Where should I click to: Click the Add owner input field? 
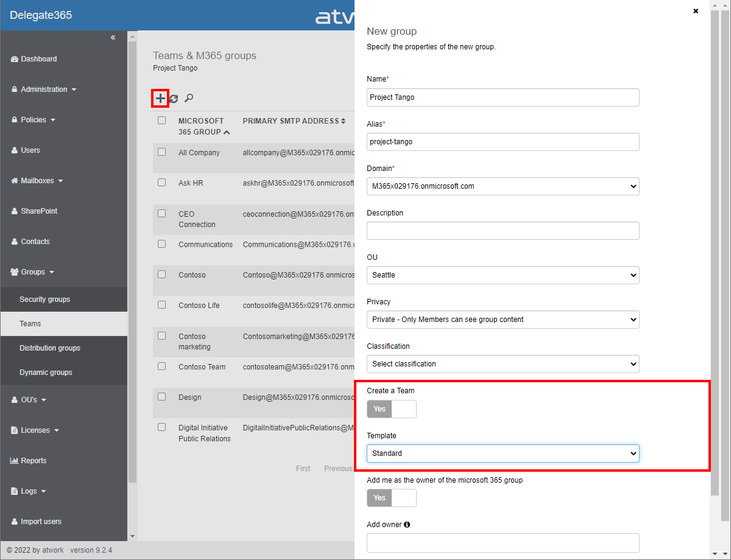coord(503,542)
